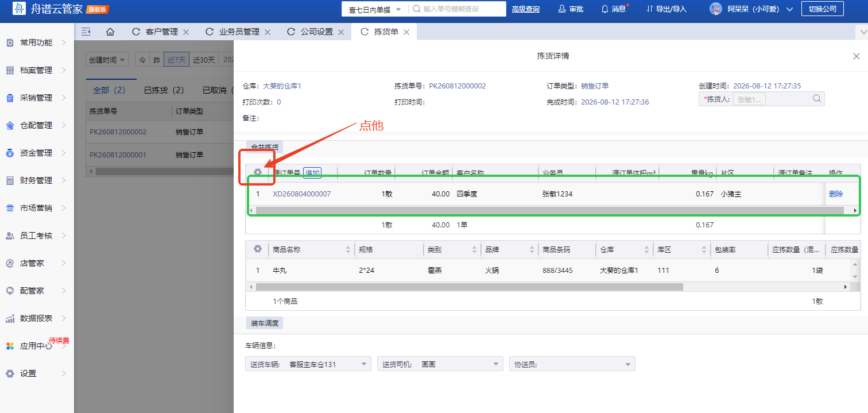This screenshot has width=868, height=413.
Task: Open 采销管理 in the sidebar
Action: tap(37, 98)
